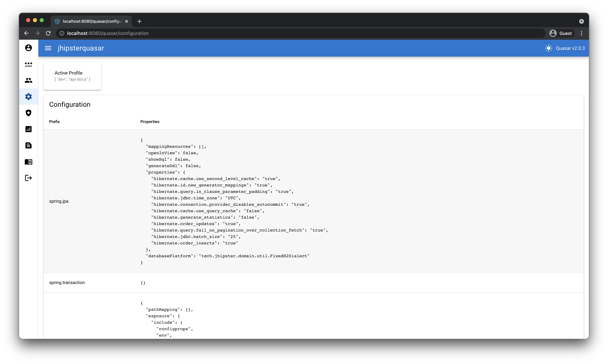This screenshot has height=364, width=608.
Task: Reload the current page
Action: (48, 33)
